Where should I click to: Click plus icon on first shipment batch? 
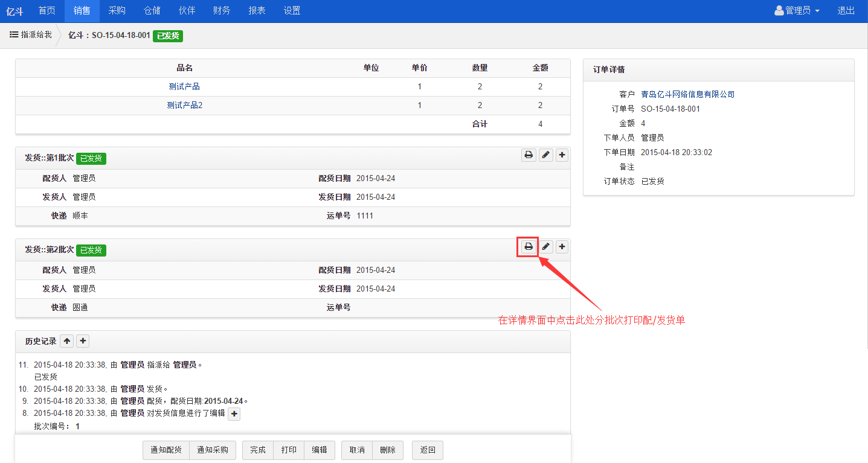pos(562,155)
